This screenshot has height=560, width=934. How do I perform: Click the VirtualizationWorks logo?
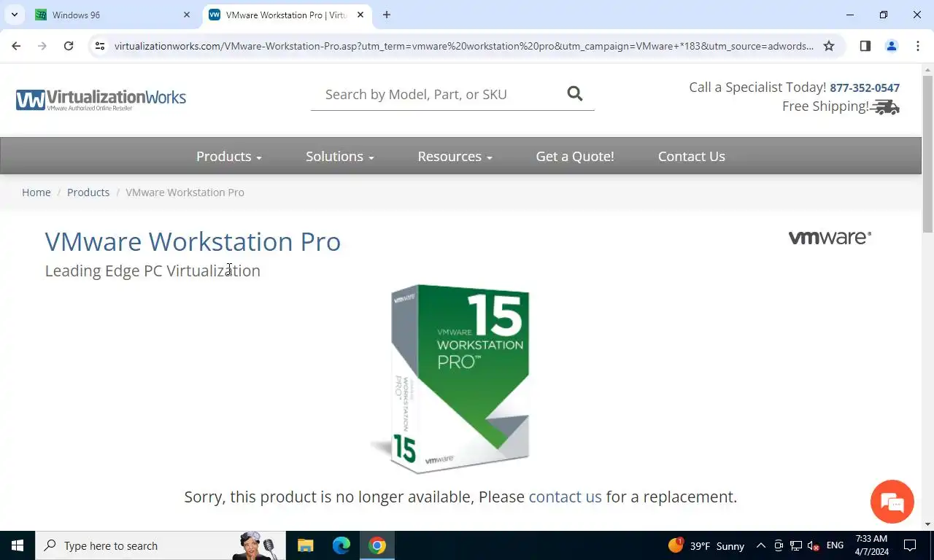coord(101,100)
